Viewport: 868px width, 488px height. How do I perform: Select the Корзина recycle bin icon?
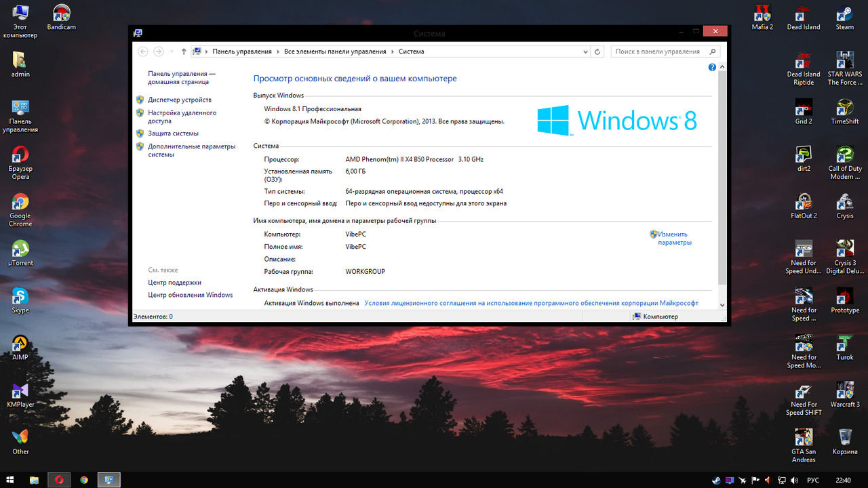tap(845, 442)
